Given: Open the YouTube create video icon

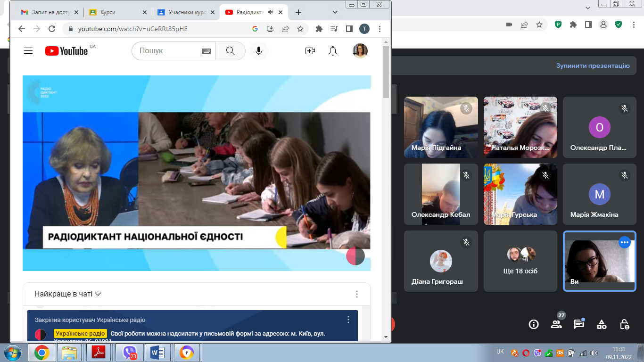Looking at the screenshot, I should [x=310, y=51].
